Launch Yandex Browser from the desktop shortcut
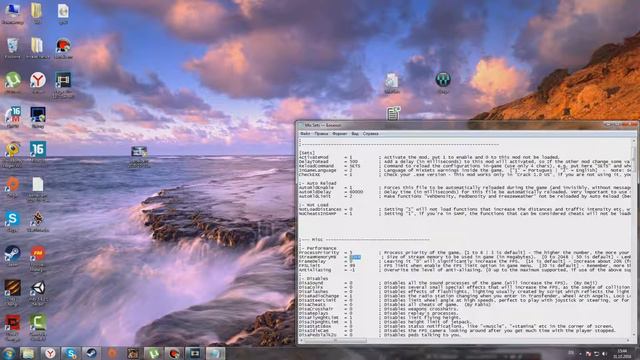The height and width of the screenshot is (360, 640). point(38,82)
